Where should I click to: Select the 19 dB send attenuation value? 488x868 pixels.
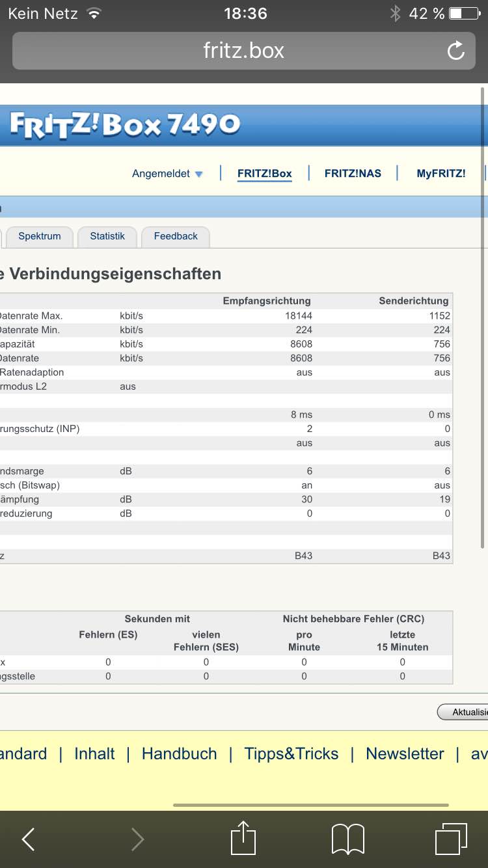tap(444, 499)
